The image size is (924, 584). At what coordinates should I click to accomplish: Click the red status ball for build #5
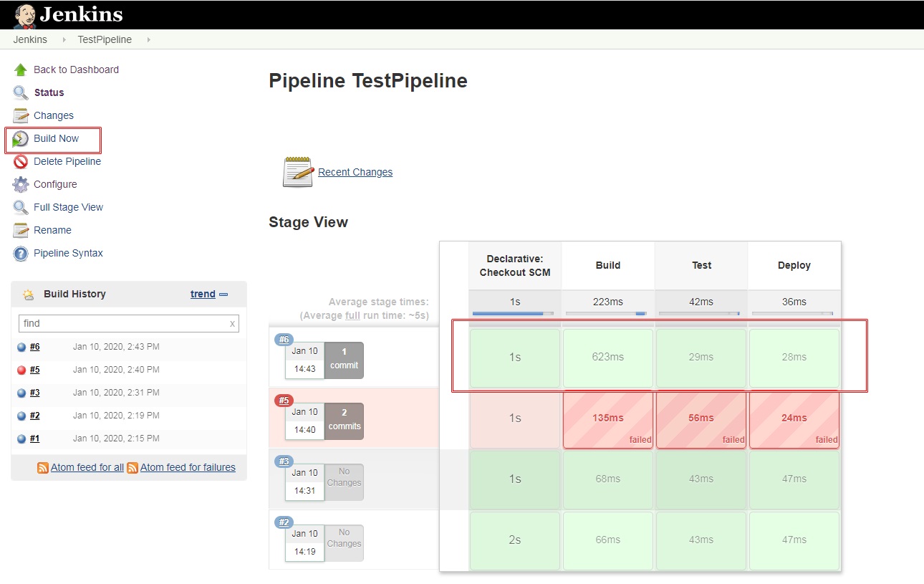click(21, 370)
